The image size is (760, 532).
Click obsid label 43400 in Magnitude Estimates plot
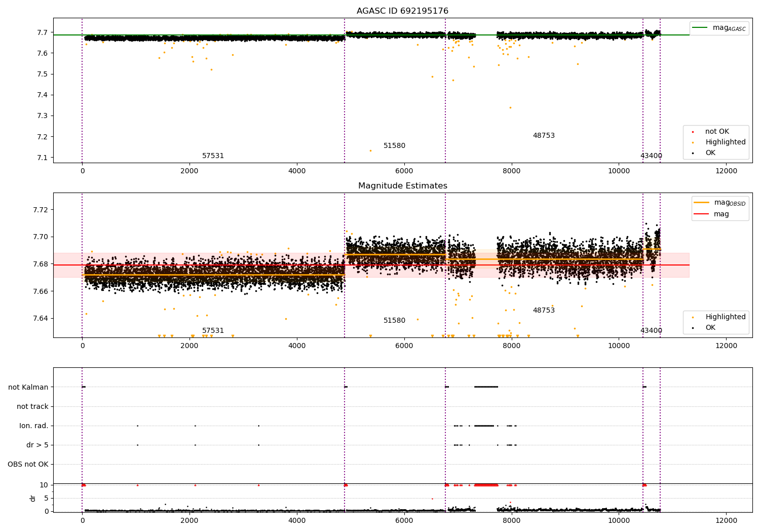651,331
